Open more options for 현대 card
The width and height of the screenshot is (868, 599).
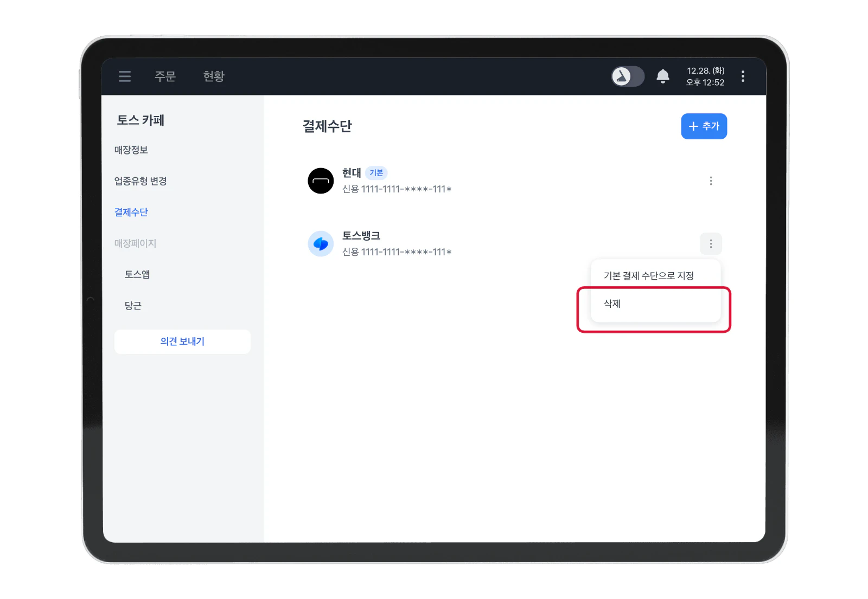pyautogui.click(x=711, y=181)
